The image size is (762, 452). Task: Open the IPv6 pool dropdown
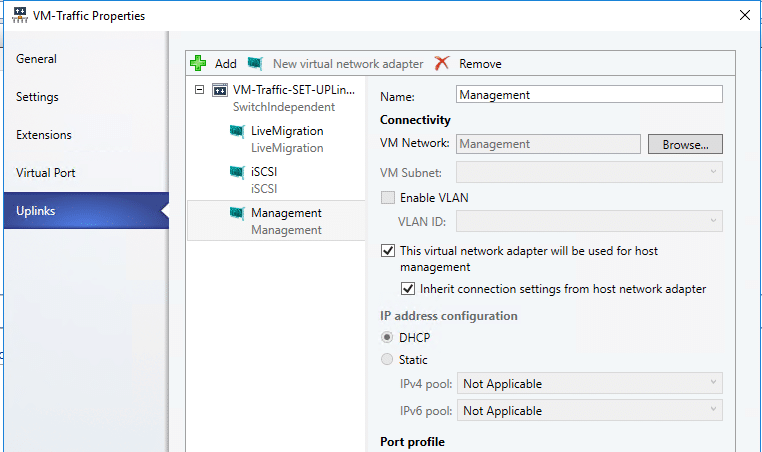589,410
